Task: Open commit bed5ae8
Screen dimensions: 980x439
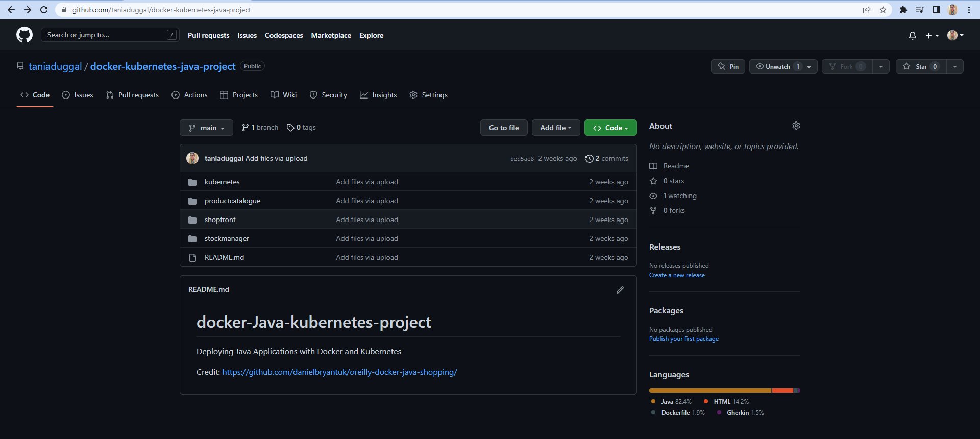Action: 522,159
